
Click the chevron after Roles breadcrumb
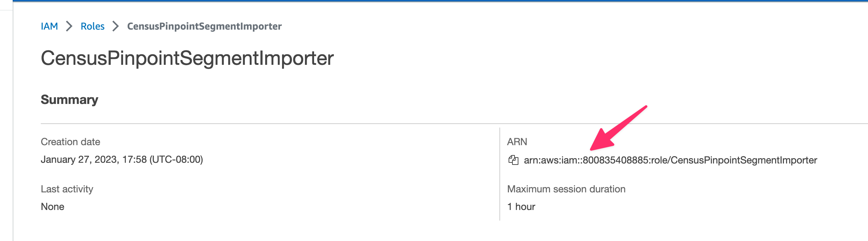[116, 26]
